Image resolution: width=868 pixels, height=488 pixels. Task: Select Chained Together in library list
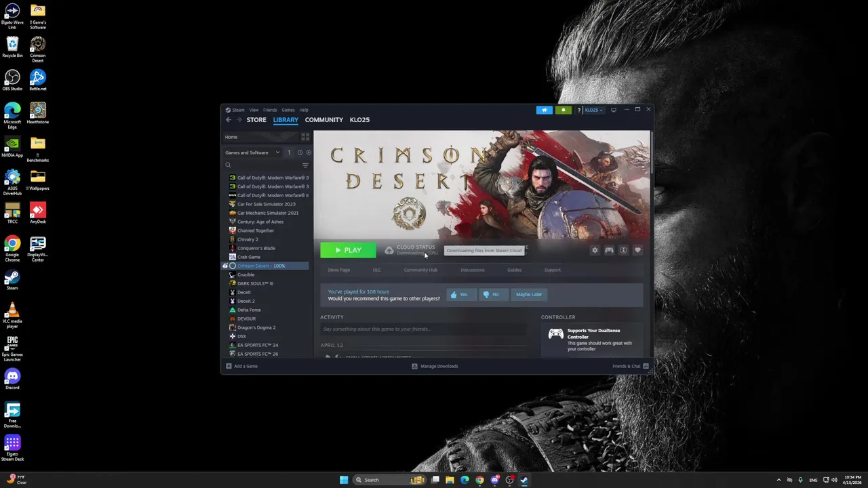pos(256,230)
